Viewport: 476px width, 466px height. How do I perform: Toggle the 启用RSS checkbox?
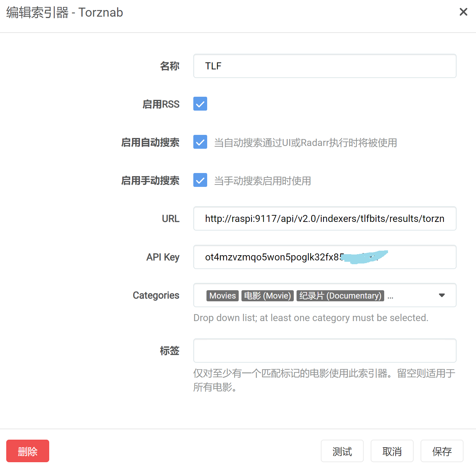coord(200,104)
